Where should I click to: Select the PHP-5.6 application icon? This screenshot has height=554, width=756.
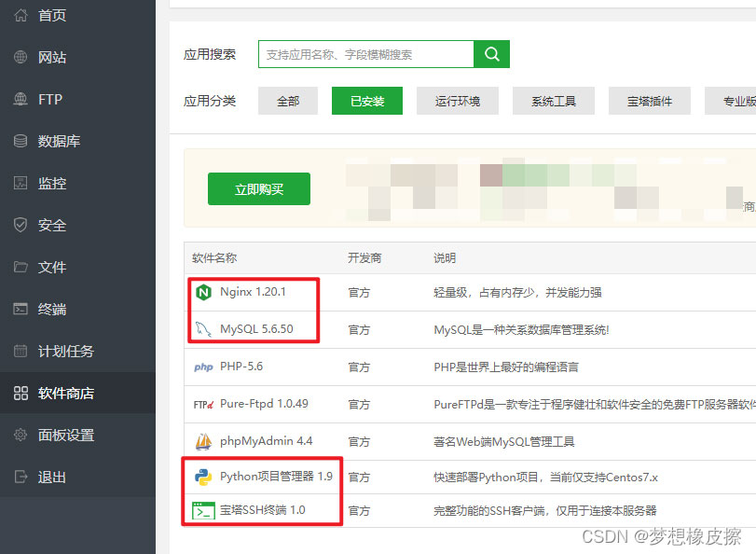[x=203, y=366]
